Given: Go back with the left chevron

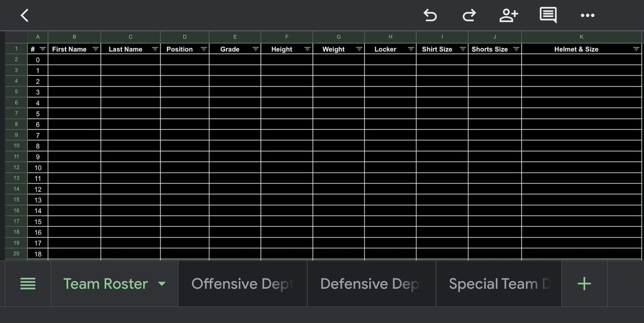Looking at the screenshot, I should click(24, 16).
